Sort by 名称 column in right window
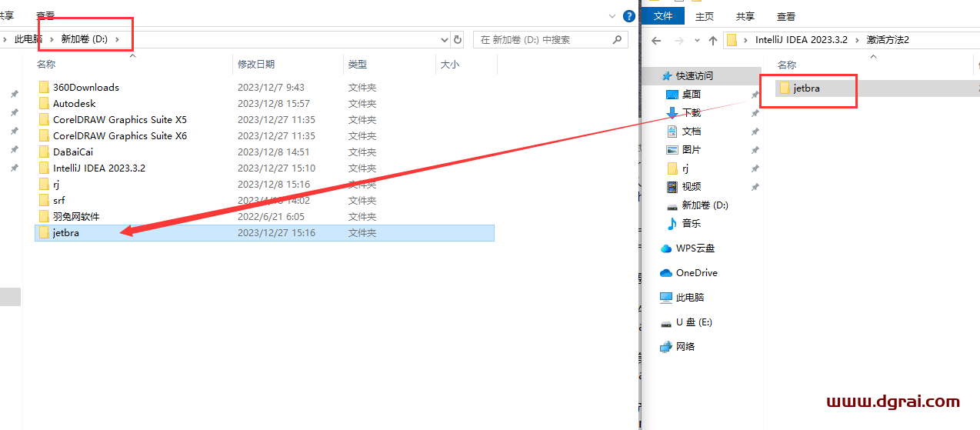 pos(787,65)
